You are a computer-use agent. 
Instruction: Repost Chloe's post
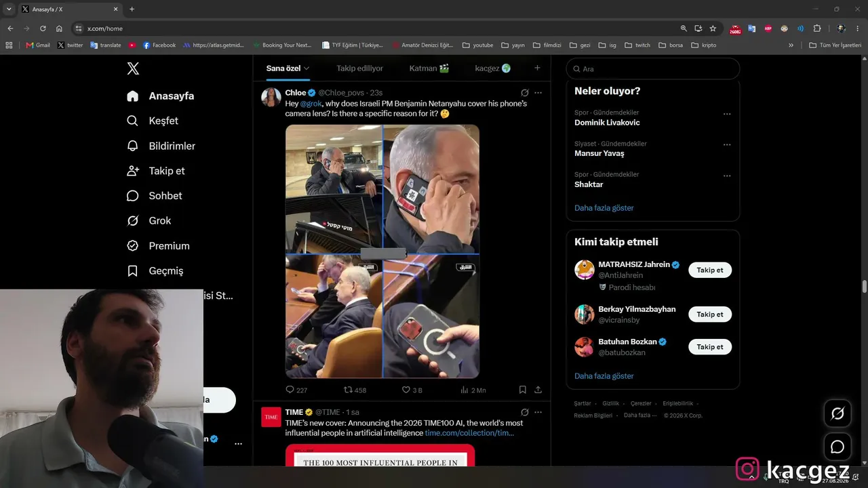tap(355, 390)
